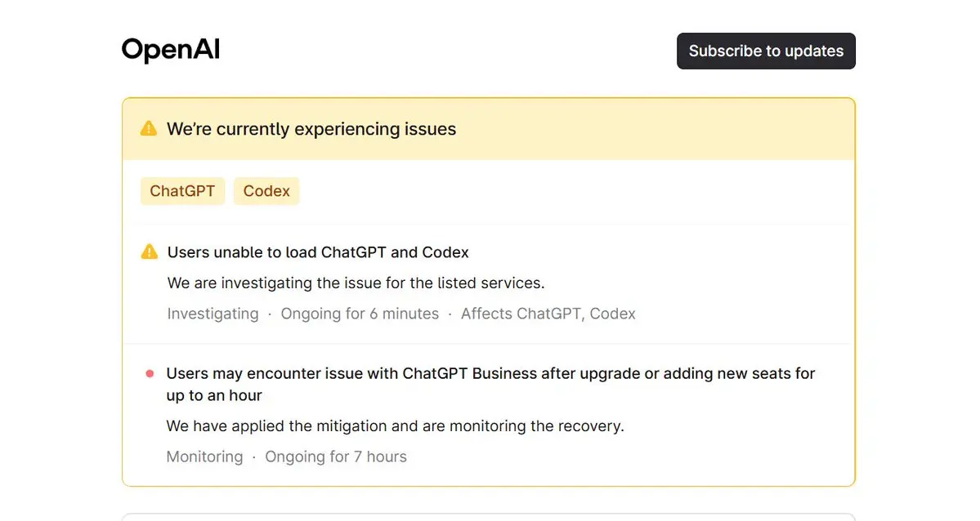980x521 pixels.
Task: Select the Codex service tag
Action: point(266,191)
